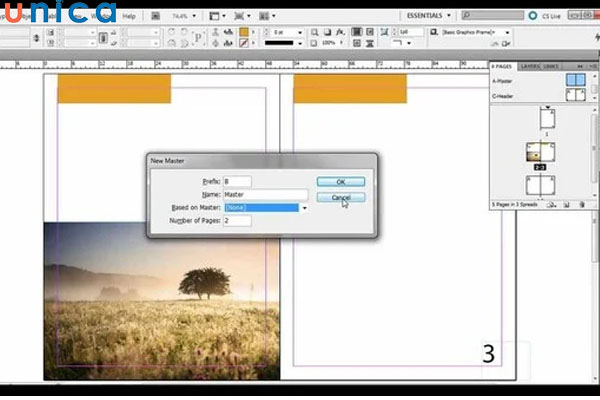Open the zoom level dropdown showing 74.4%
Viewport: 600px width, 400px height.
[x=194, y=16]
